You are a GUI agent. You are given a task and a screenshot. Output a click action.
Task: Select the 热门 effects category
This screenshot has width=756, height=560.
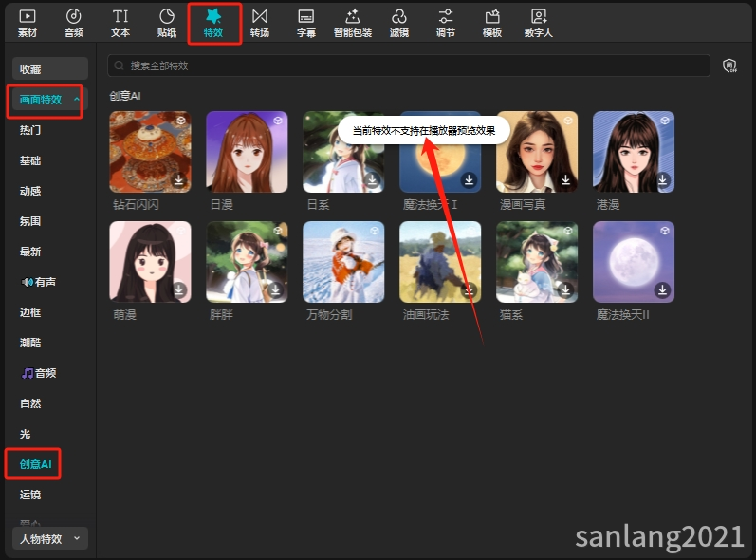[31, 130]
